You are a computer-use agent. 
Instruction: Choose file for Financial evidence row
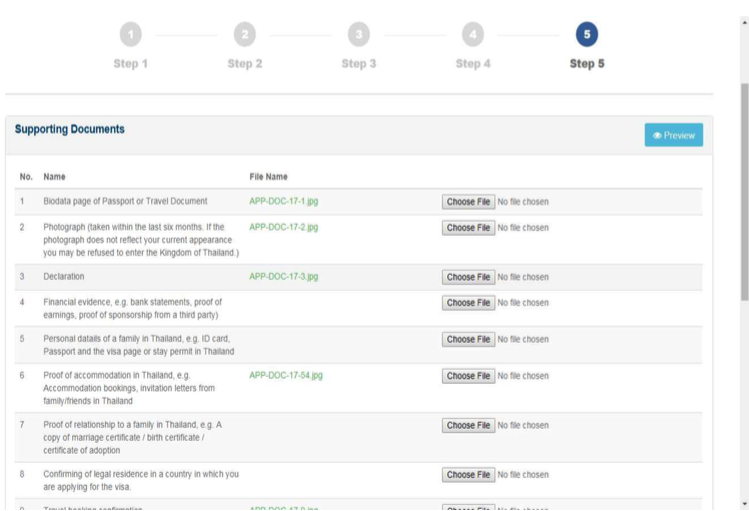coord(468,303)
